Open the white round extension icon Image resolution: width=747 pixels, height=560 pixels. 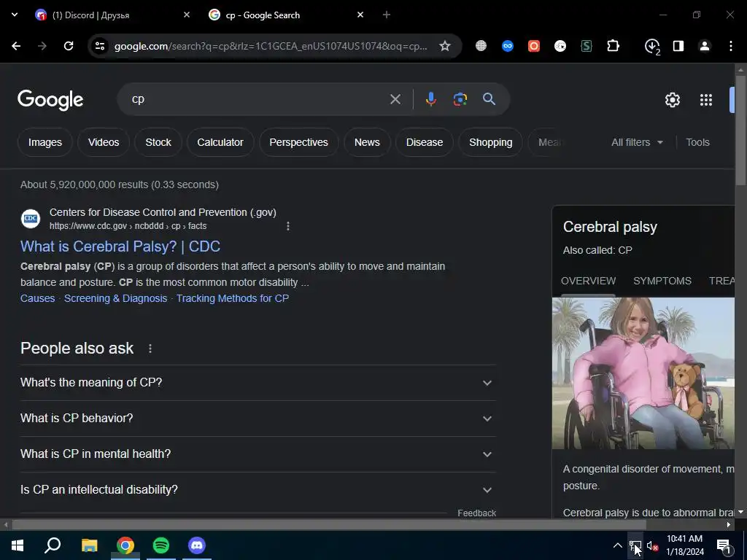560,46
